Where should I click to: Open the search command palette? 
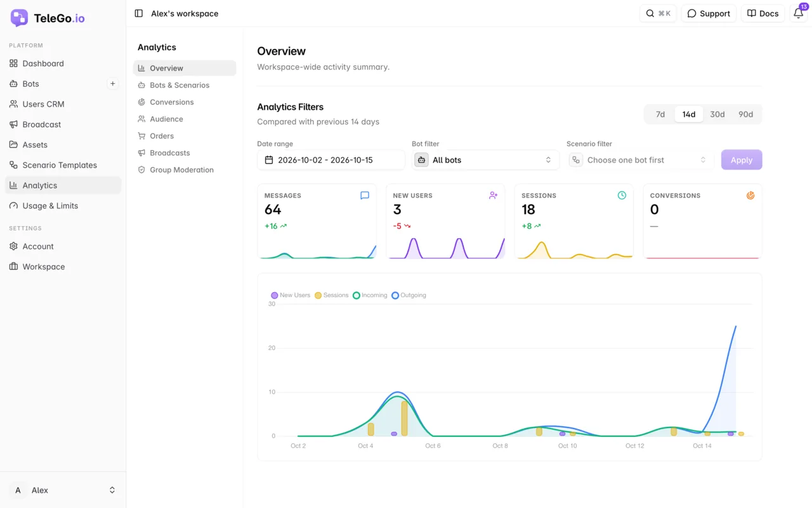658,13
